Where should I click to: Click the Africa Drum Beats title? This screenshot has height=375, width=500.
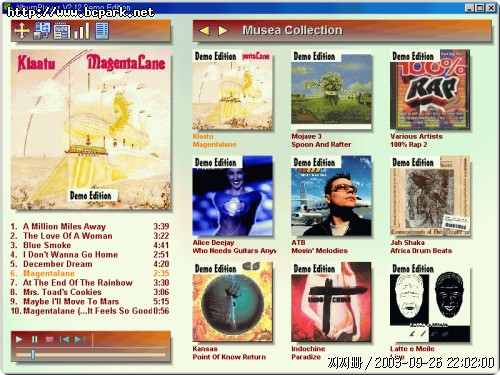(x=421, y=251)
